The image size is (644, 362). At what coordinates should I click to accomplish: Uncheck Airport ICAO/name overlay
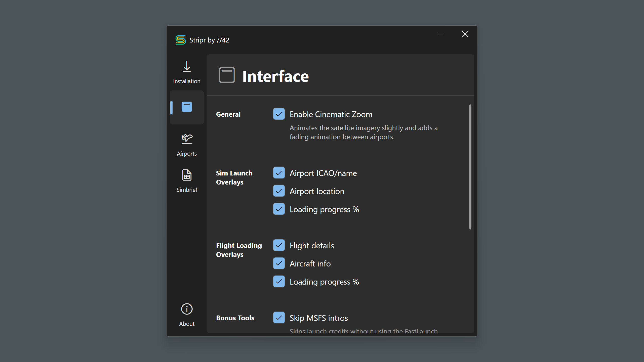point(279,173)
